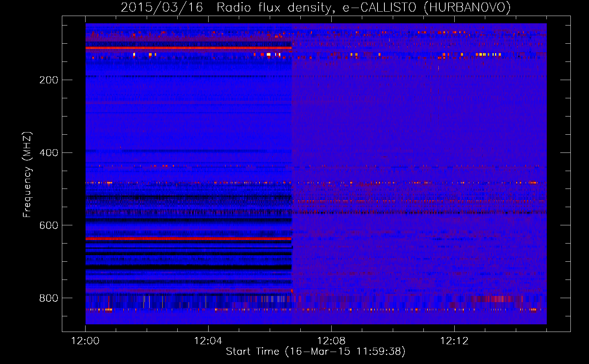Image resolution: width=589 pixels, height=364 pixels.
Task: Click the '12:00' time tick label
Action: [85, 341]
